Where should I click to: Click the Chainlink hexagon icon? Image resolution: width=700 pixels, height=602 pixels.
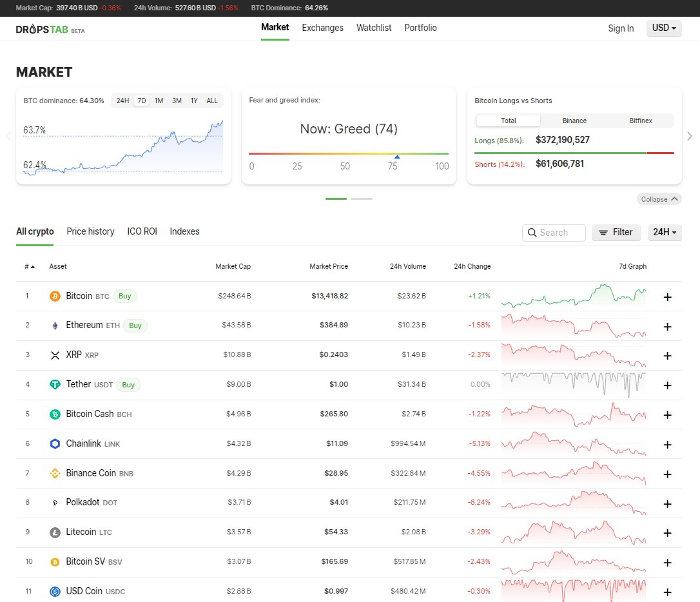55,444
